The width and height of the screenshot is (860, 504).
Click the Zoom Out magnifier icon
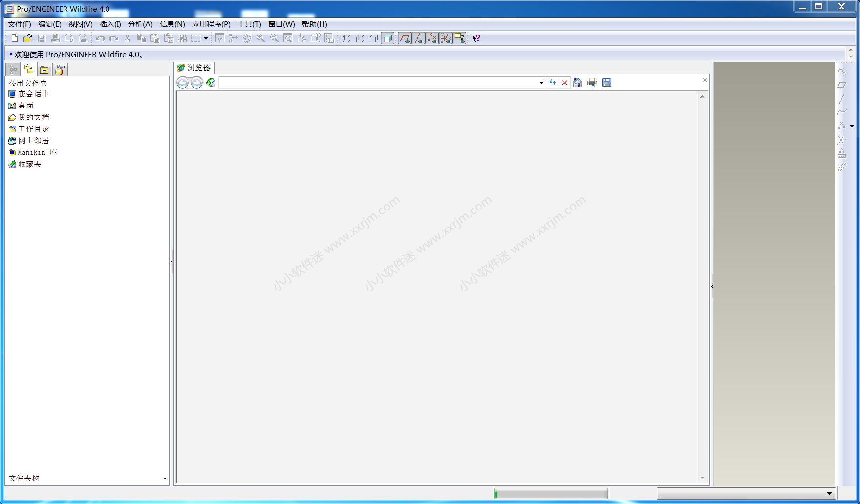[x=275, y=38]
